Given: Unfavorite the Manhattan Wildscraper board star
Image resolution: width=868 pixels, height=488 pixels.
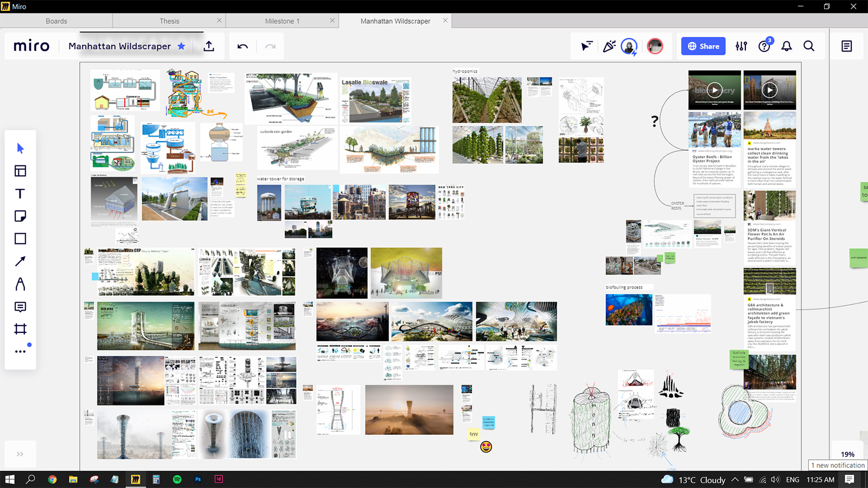Looking at the screenshot, I should coord(182,46).
